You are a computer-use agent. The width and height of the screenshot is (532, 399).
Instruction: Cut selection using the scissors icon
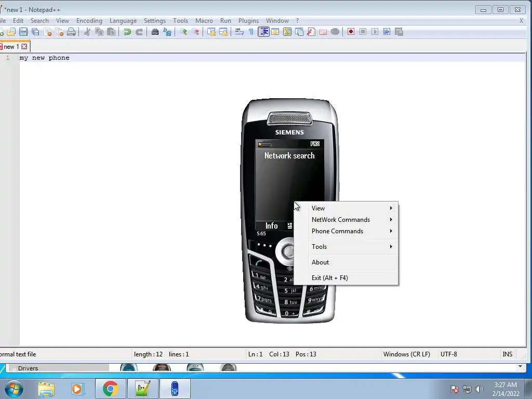pyautogui.click(x=87, y=32)
